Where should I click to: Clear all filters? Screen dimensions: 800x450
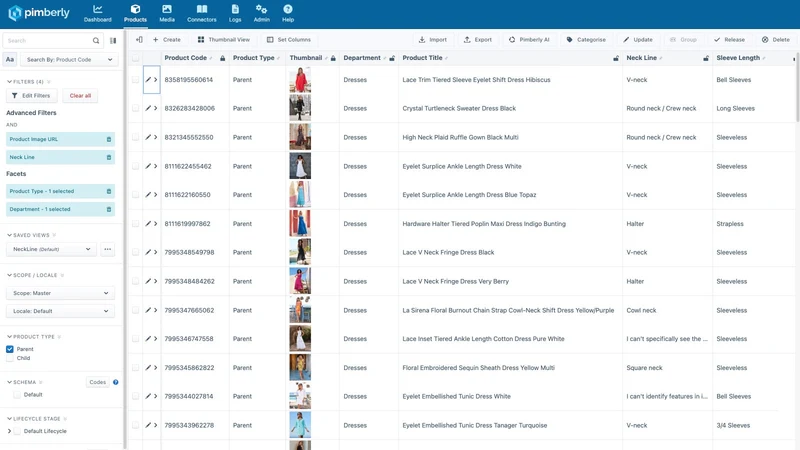80,95
